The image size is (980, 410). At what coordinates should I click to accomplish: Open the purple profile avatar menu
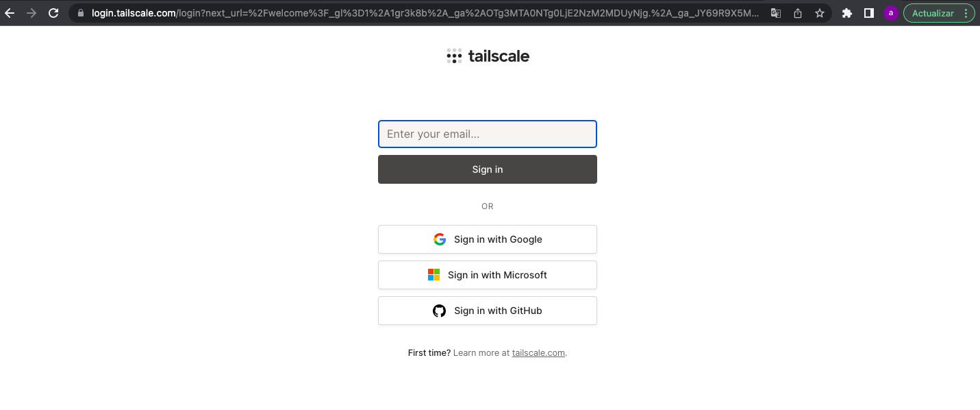(890, 13)
